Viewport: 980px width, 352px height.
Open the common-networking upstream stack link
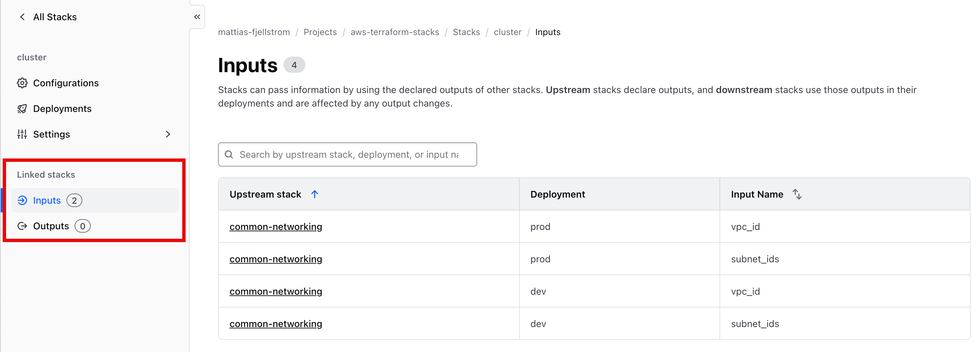tap(275, 226)
